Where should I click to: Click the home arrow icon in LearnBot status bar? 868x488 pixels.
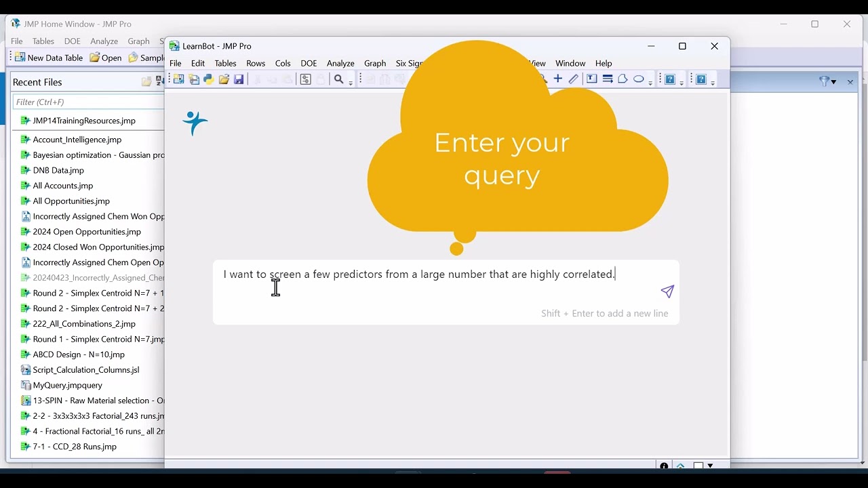[681, 466]
